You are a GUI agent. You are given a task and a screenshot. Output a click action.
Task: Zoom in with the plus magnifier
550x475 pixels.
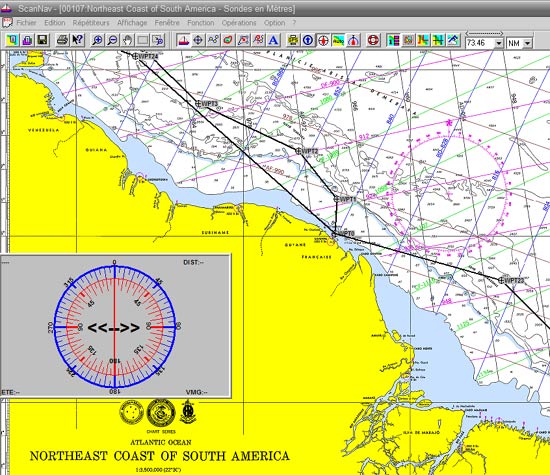(x=97, y=40)
